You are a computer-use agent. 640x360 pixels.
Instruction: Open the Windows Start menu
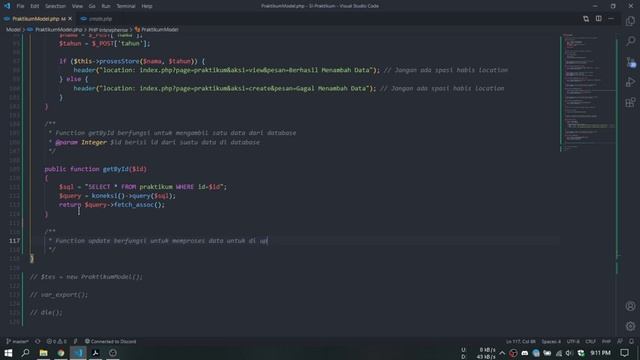[8, 353]
